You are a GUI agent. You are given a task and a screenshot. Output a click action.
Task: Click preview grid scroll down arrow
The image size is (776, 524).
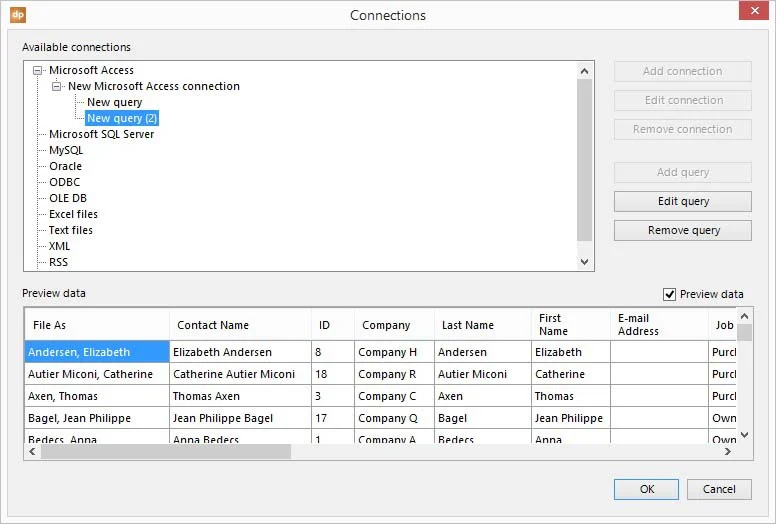744,435
